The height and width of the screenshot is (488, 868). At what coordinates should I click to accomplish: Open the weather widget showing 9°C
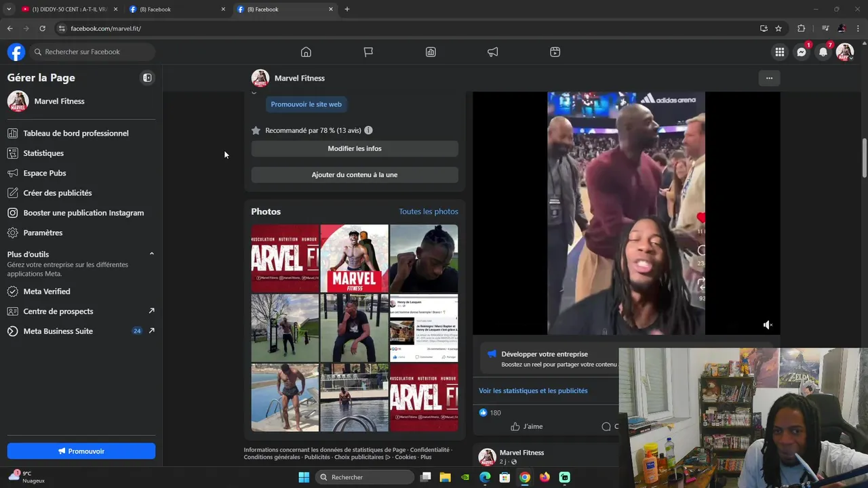coord(27,477)
